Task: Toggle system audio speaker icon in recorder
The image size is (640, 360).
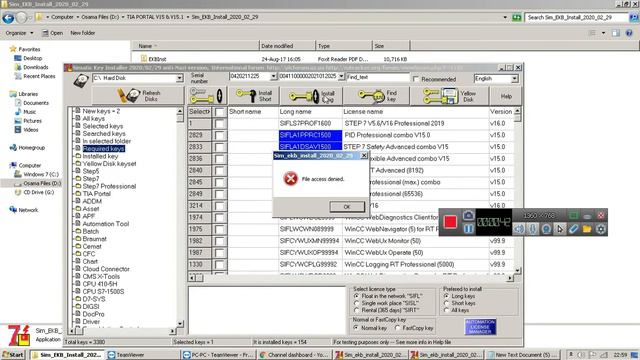Action: pyautogui.click(x=519, y=229)
